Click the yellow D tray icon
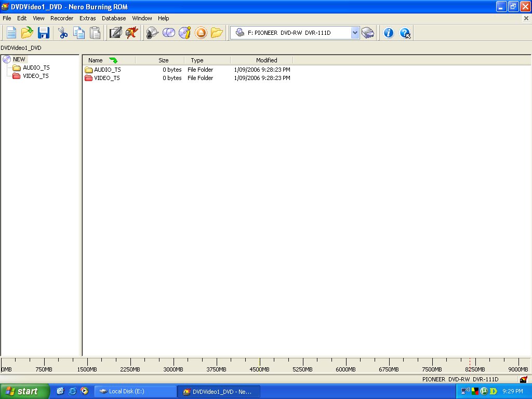The image size is (532, 399). tap(494, 391)
